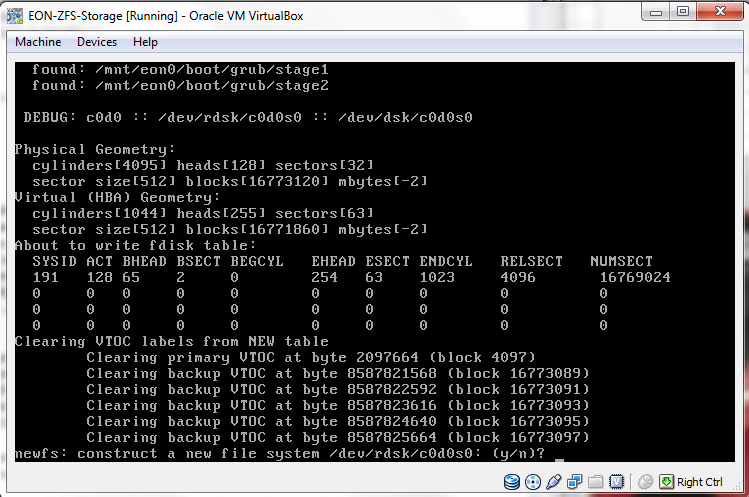Click the virtualization (V chip) status icon
Viewport: 749px width, 497px height.
pyautogui.click(x=617, y=482)
